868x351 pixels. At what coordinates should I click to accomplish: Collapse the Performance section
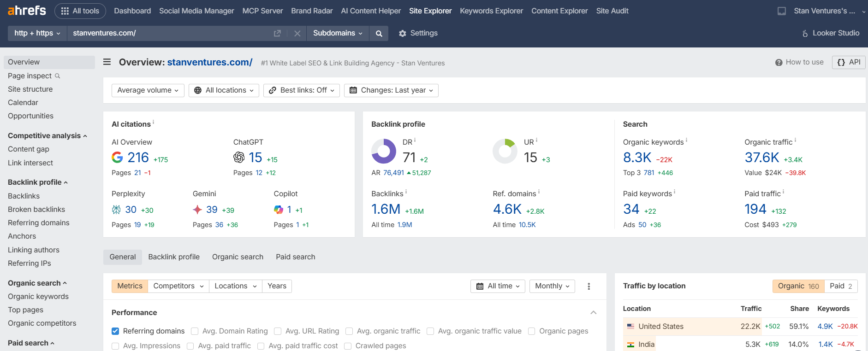click(x=593, y=313)
